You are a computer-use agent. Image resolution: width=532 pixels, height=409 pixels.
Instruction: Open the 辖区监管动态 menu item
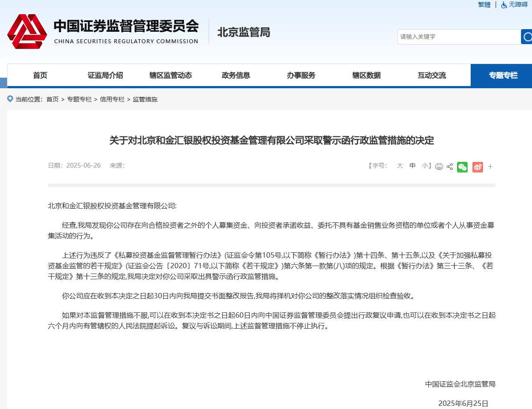pyautogui.click(x=171, y=75)
